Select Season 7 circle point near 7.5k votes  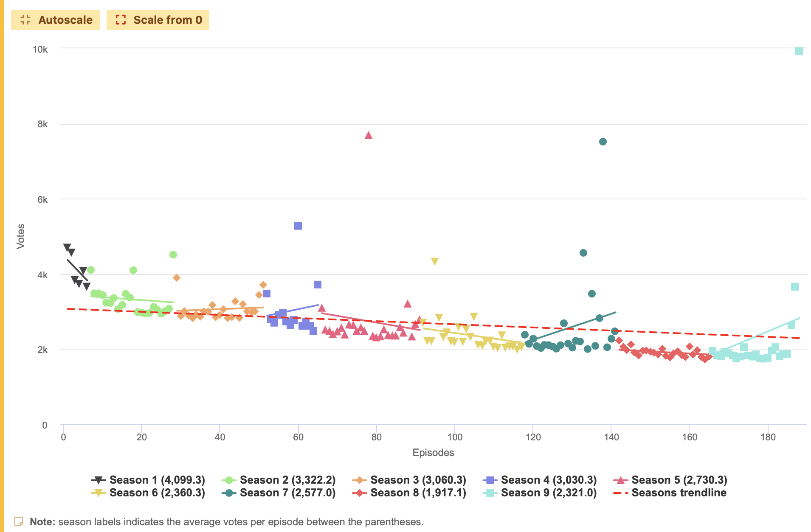pos(603,142)
